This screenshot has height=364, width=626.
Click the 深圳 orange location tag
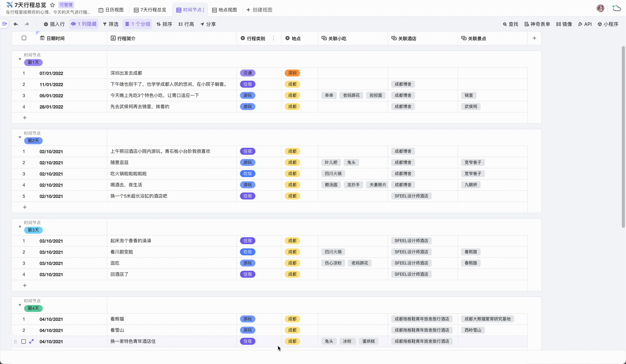click(x=292, y=73)
